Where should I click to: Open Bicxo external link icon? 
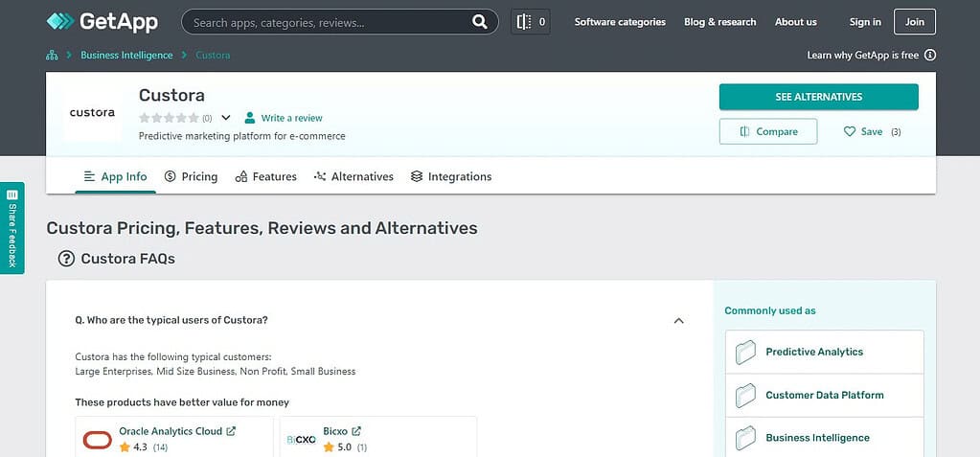tap(356, 431)
